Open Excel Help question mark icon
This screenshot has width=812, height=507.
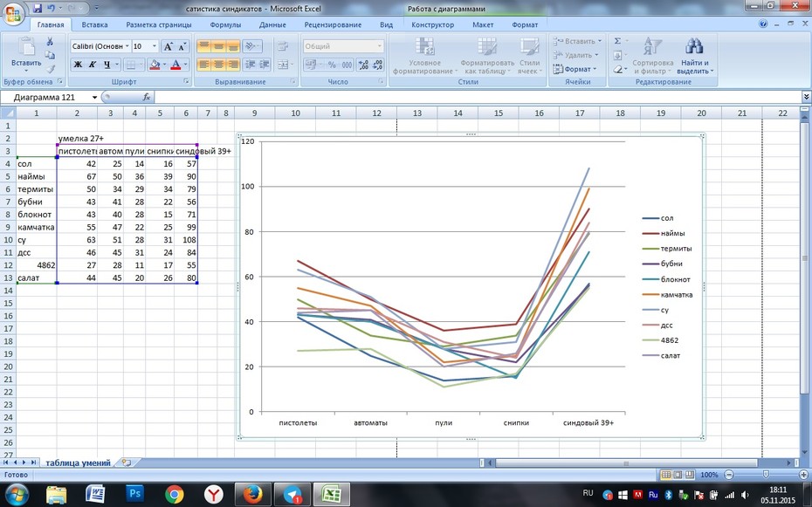(763, 24)
